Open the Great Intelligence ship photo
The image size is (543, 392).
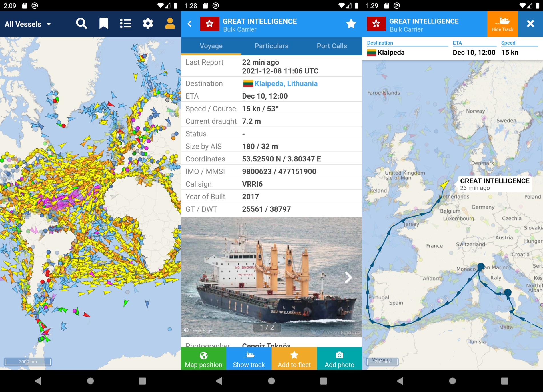271,277
